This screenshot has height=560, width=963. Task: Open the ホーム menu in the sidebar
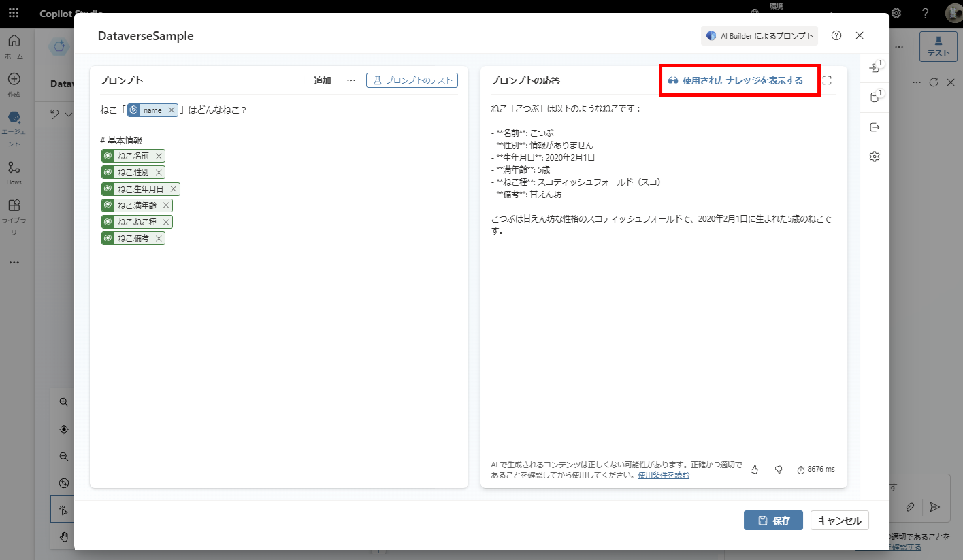tap(14, 44)
